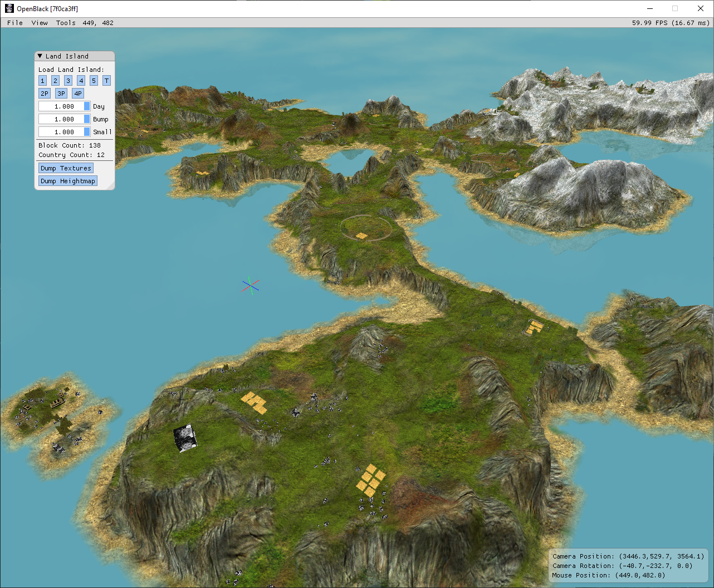Load the 3P multiplayer island
714x588 pixels.
coord(61,94)
